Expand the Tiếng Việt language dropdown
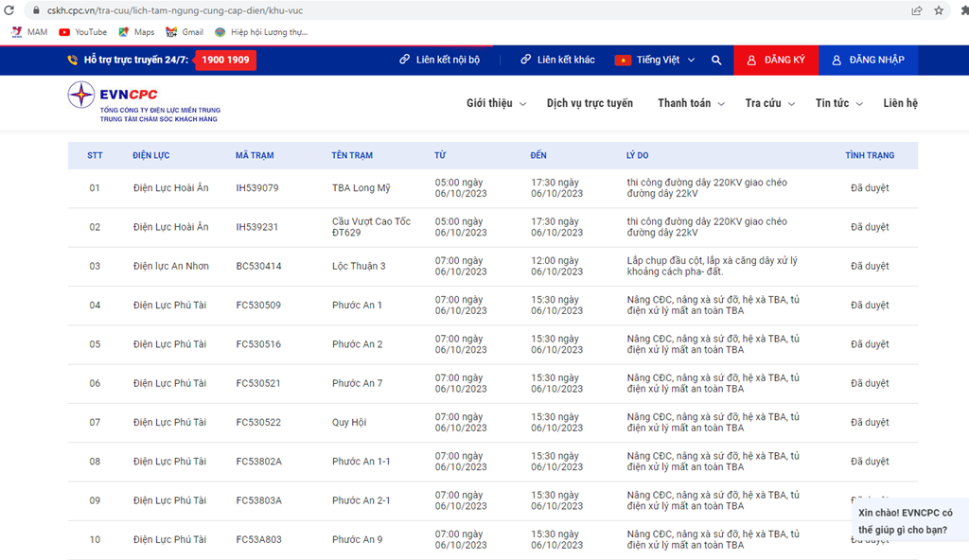The height and width of the screenshot is (560, 969). 655,60
